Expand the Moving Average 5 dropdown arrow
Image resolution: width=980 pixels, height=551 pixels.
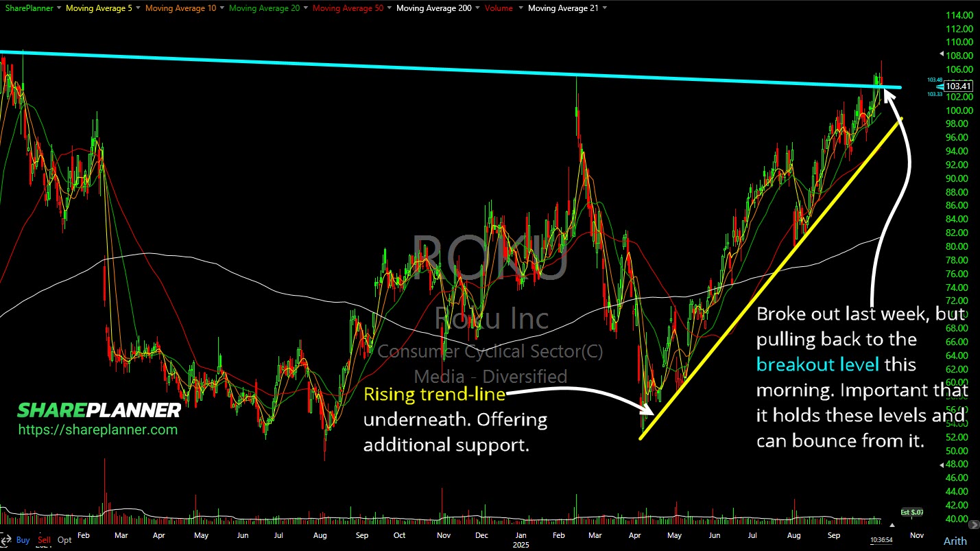tap(139, 8)
